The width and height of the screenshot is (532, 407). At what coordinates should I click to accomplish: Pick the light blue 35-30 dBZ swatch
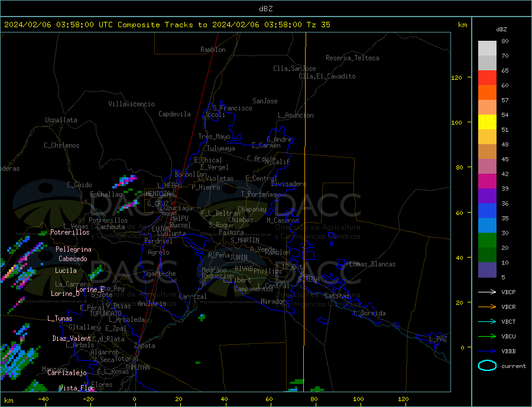[487, 226]
